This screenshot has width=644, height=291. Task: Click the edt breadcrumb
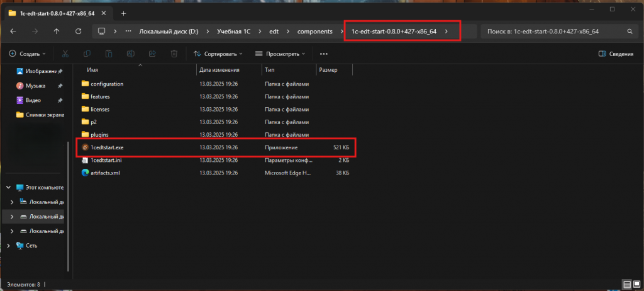click(274, 31)
